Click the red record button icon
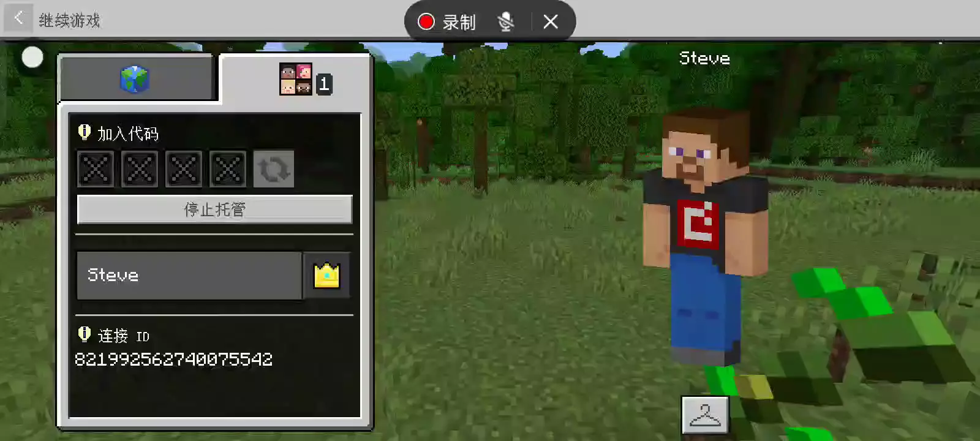The height and width of the screenshot is (441, 980). (426, 22)
